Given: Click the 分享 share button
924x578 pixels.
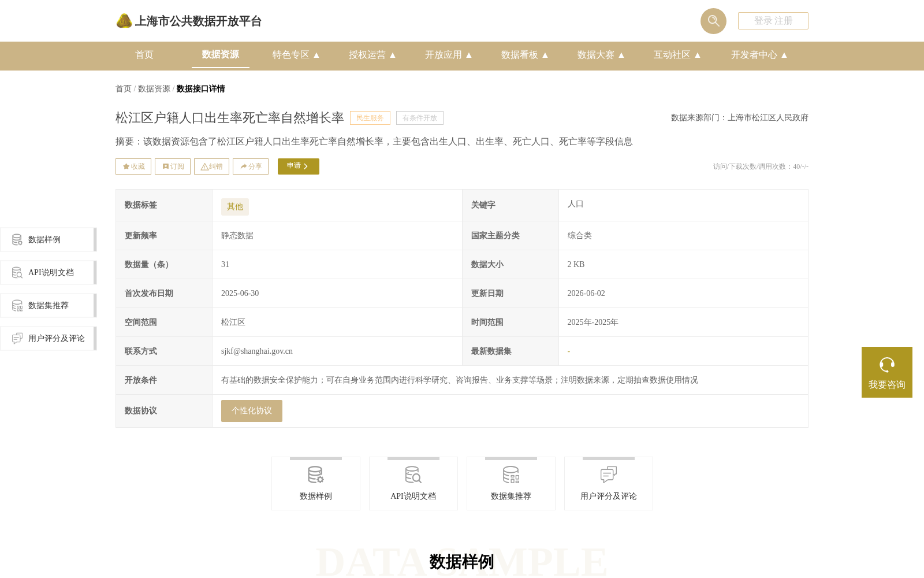Looking at the screenshot, I should 251,166.
